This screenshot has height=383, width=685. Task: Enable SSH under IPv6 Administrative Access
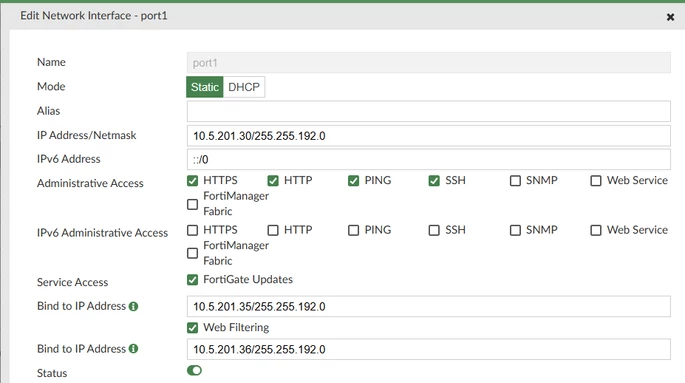[x=434, y=230]
